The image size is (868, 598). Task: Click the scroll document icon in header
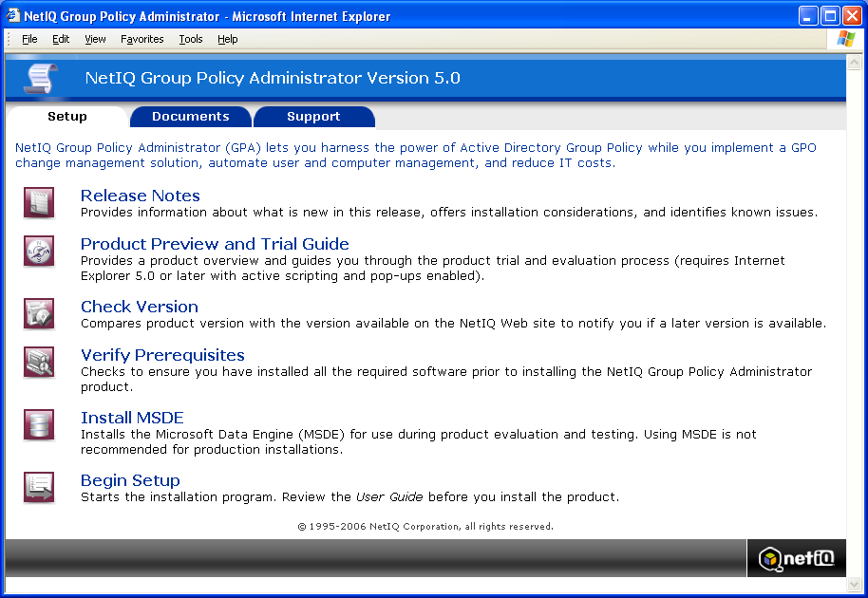[41, 78]
